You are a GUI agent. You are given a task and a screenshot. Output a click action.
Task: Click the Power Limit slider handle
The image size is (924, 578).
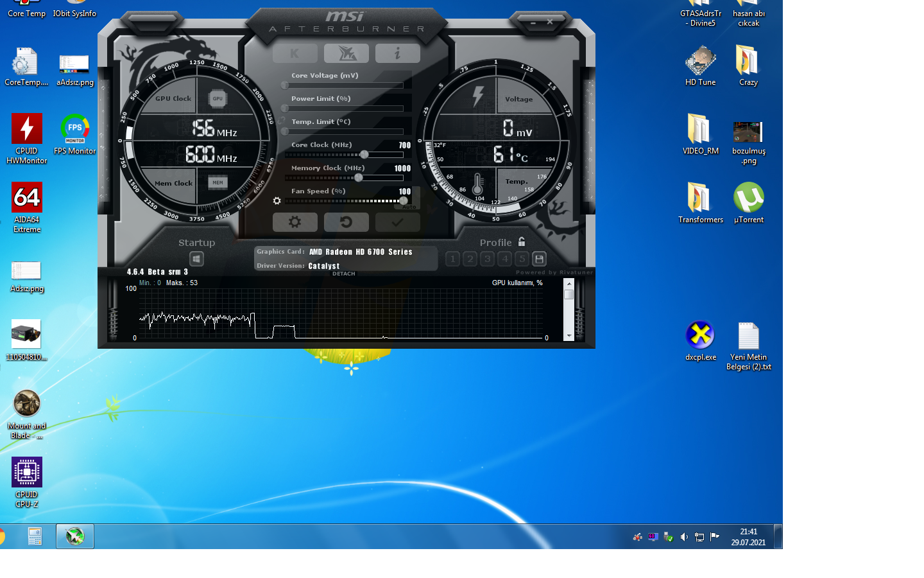pyautogui.click(x=285, y=109)
